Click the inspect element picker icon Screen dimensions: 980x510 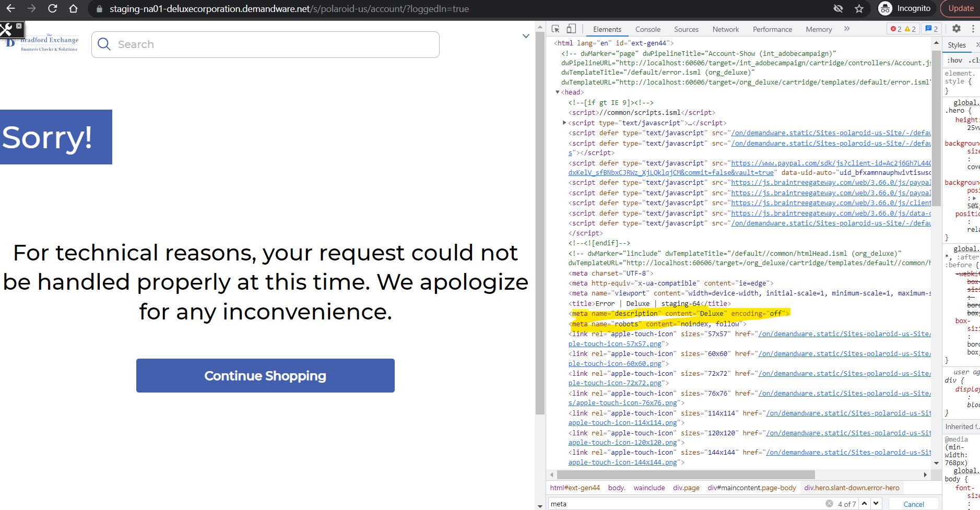556,29
